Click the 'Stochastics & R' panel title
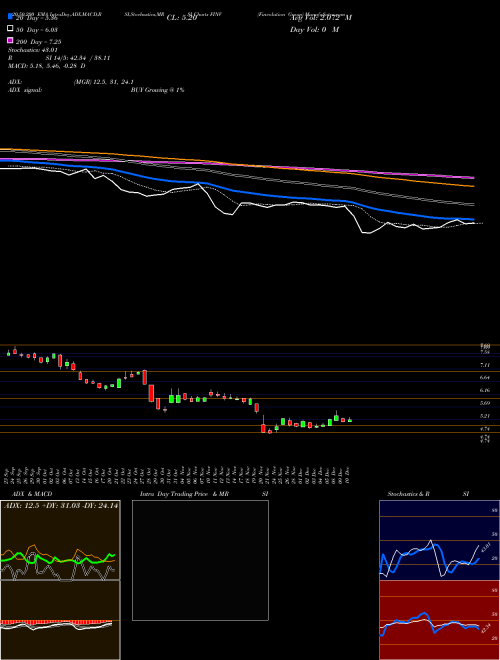The image size is (500, 660). click(408, 494)
